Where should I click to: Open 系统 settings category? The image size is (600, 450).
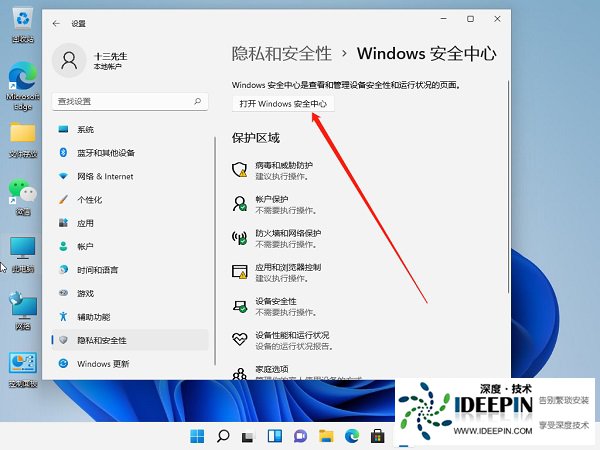130,129
